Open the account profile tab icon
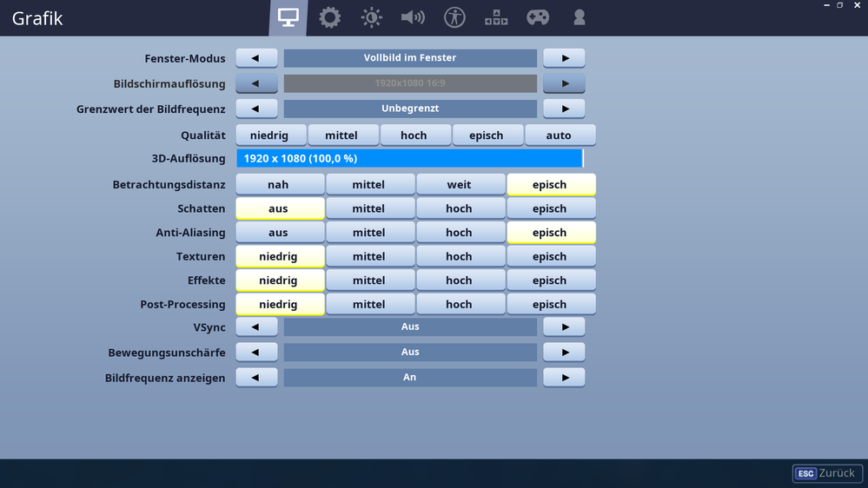The height and width of the screenshot is (488, 868). (580, 17)
